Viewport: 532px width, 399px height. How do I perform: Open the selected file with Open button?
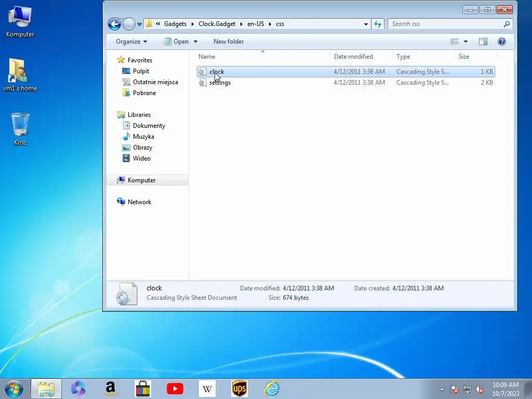point(177,42)
